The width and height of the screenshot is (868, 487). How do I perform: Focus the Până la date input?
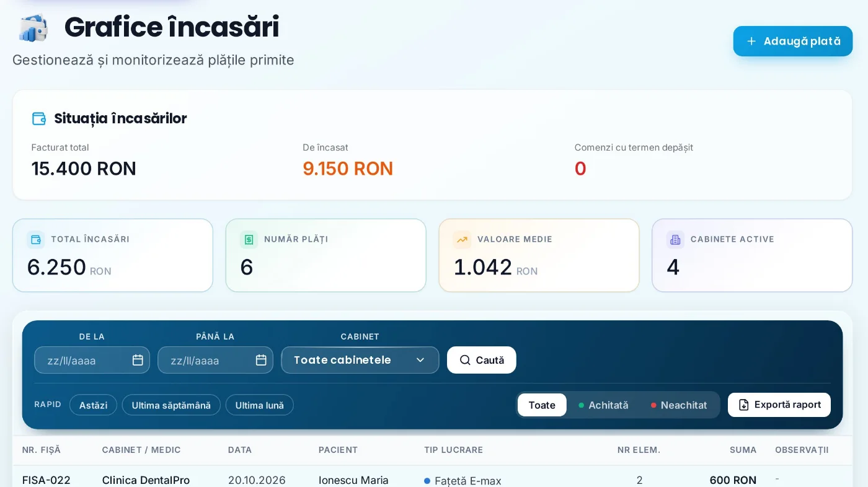click(x=215, y=360)
